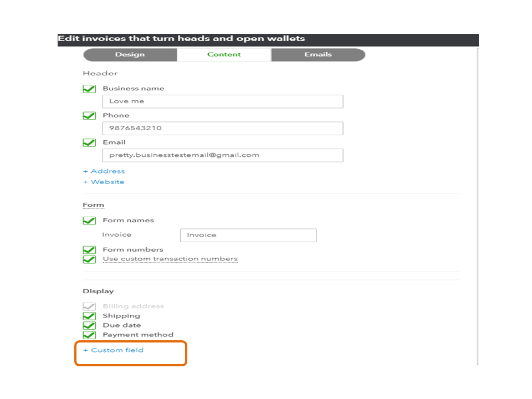
Task: Toggle Use custom transaction numbers checkbox
Action: (x=89, y=259)
